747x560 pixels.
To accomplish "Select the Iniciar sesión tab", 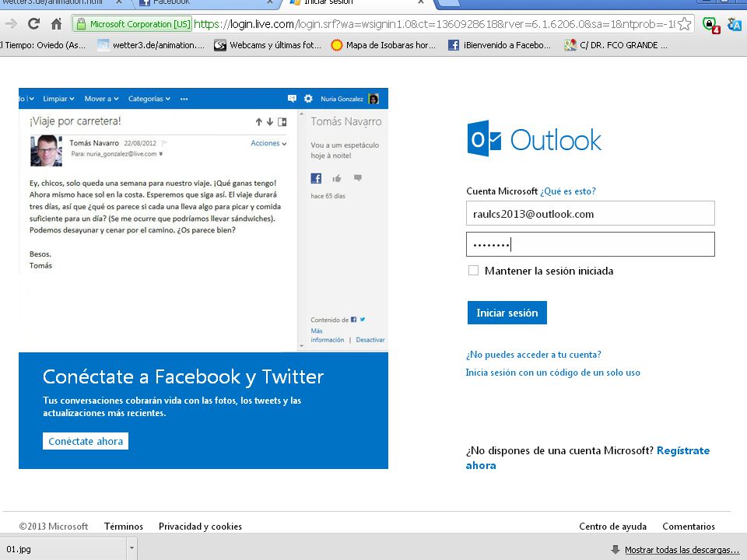I will coord(356,3).
